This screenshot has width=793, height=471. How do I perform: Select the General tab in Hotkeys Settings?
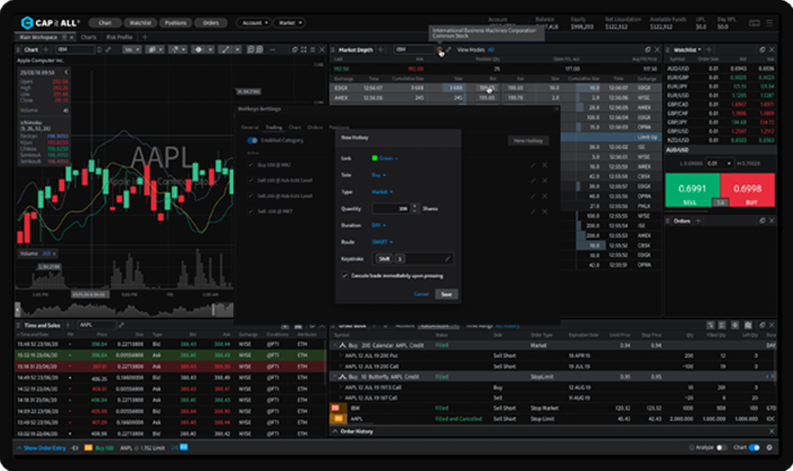pos(250,127)
